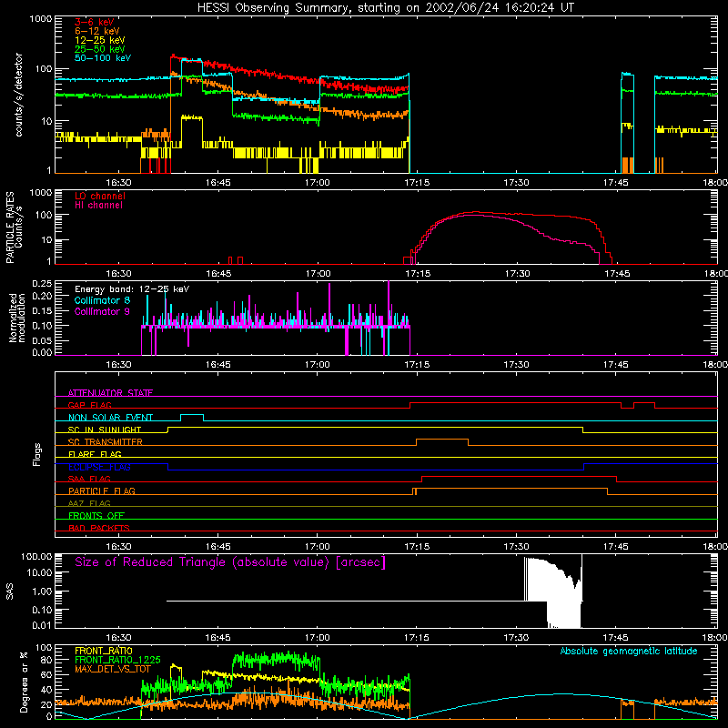Click the FRONTS_OFF flag label
The height and width of the screenshot is (728, 728).
point(96,515)
